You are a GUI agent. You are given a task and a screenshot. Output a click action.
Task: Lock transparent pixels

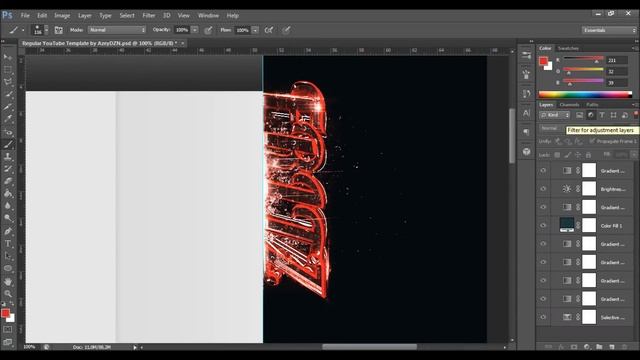click(557, 155)
